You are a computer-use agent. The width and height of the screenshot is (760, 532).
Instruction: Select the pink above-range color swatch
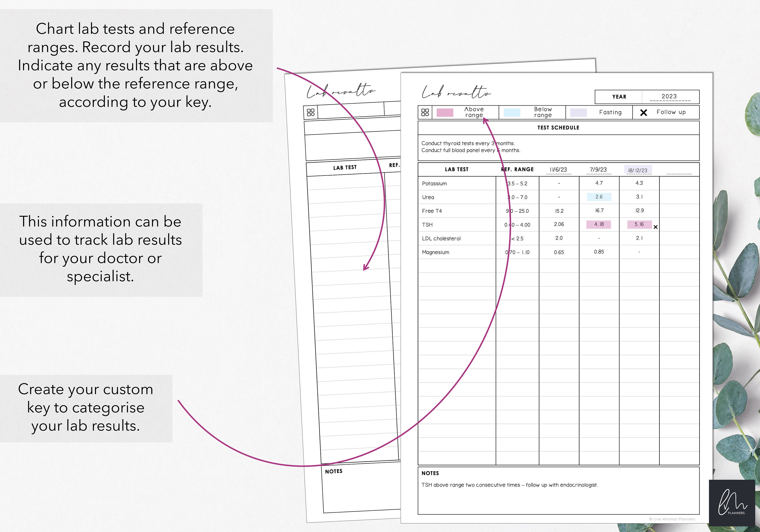tap(445, 112)
